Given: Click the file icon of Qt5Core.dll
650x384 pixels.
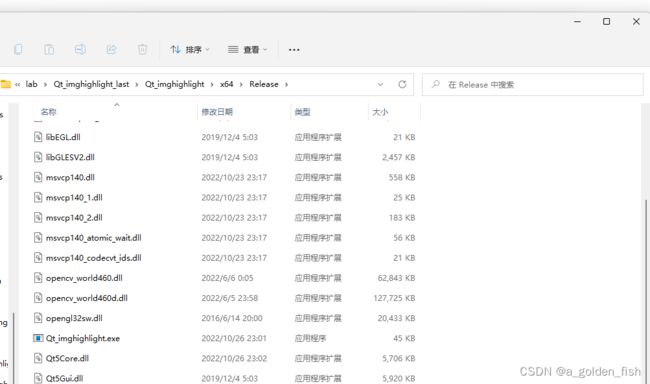Looking at the screenshot, I should coord(38,358).
